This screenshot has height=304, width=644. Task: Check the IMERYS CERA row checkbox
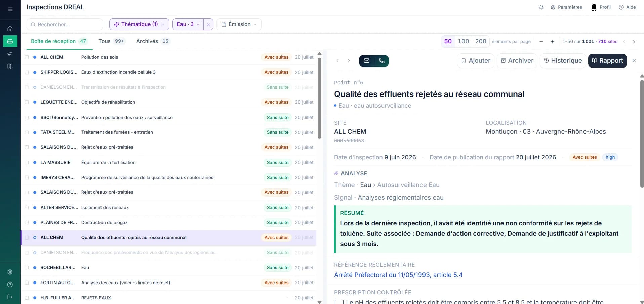click(27, 178)
